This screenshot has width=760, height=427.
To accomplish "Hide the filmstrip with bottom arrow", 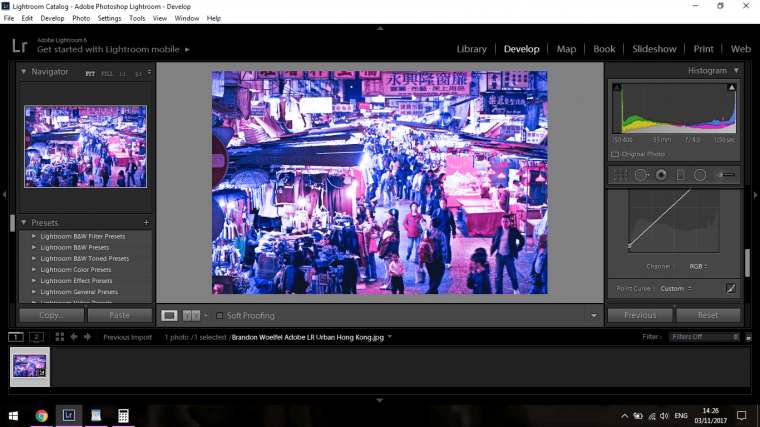I will pyautogui.click(x=380, y=400).
